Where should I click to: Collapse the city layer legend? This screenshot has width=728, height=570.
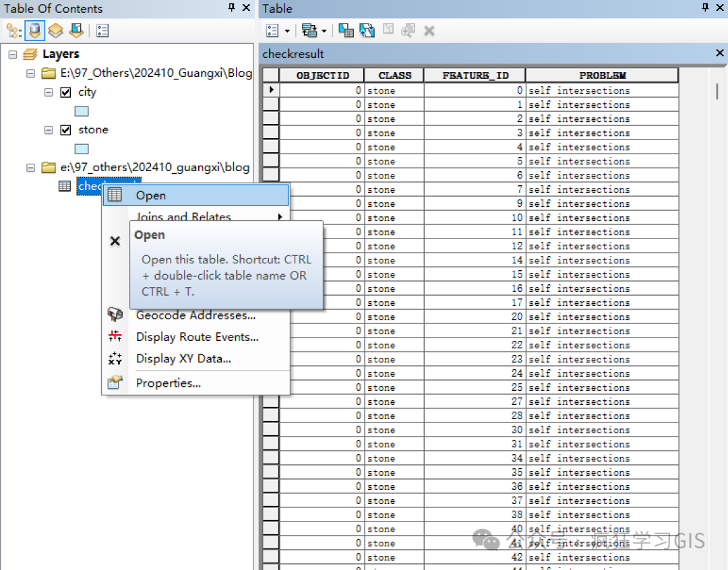point(49,92)
